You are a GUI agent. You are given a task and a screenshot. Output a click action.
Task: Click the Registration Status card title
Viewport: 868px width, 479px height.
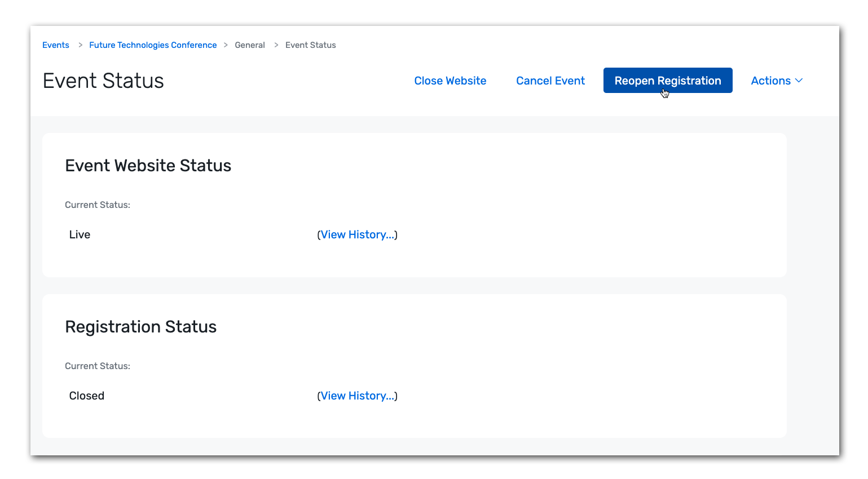[x=140, y=327]
